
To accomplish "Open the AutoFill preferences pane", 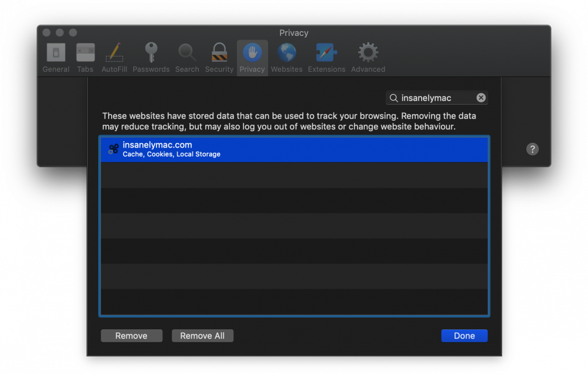I will pyautogui.click(x=114, y=58).
